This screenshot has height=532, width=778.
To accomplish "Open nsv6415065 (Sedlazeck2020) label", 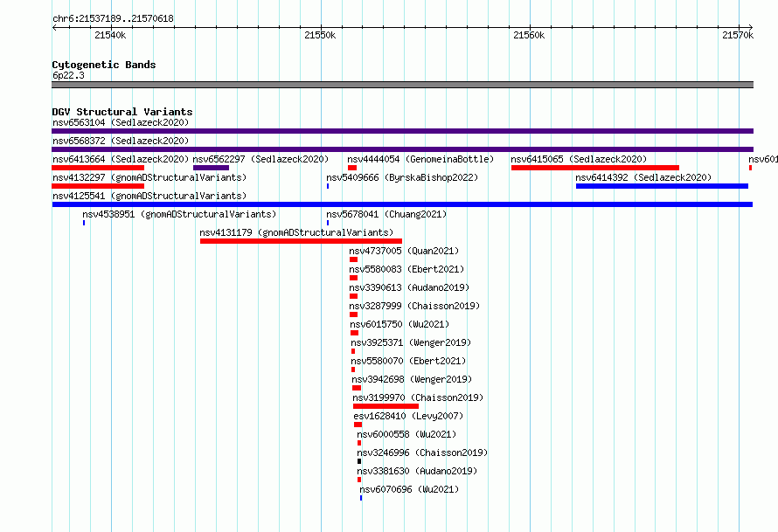I will click(579, 159).
